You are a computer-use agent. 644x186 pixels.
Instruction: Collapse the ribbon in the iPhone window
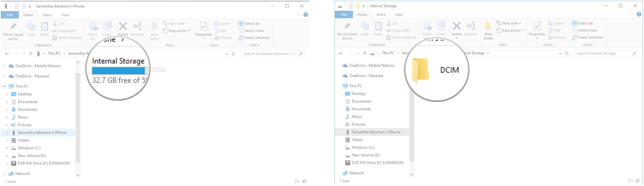[x=298, y=15]
